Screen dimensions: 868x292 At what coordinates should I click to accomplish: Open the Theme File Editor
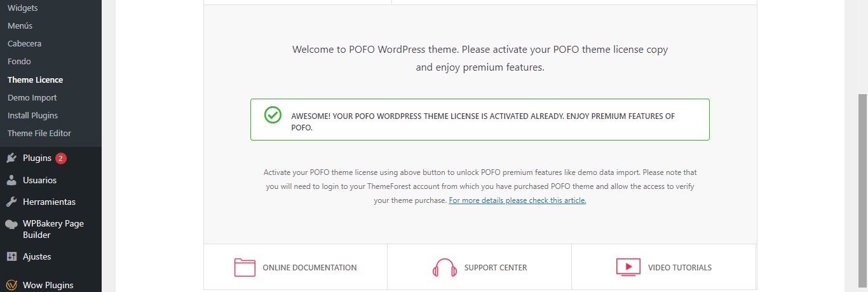39,134
